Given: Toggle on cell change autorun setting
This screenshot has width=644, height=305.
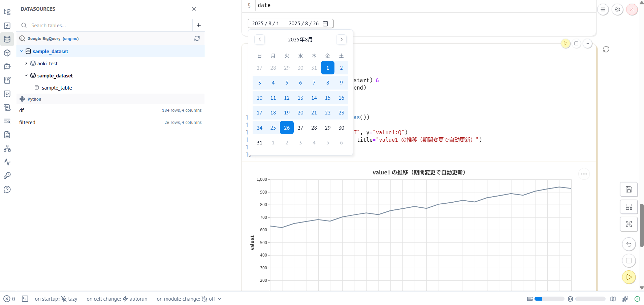Looking at the screenshot, I should coord(117,299).
